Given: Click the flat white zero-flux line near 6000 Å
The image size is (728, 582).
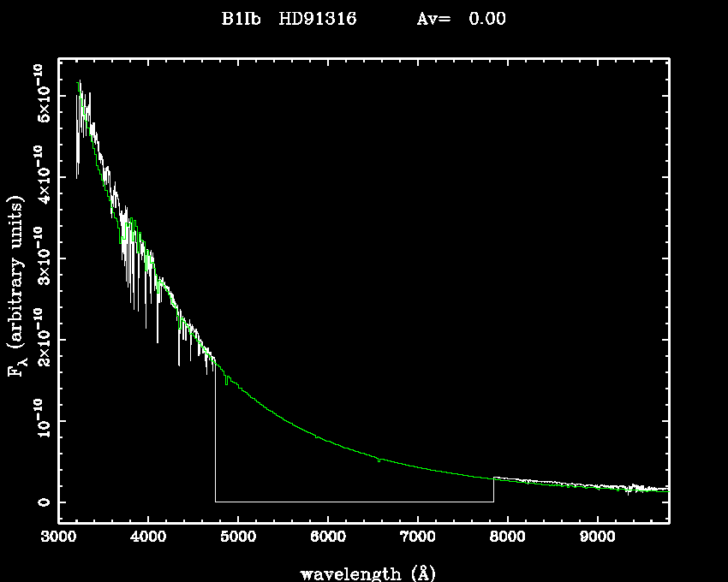Looking at the screenshot, I should pos(328,502).
